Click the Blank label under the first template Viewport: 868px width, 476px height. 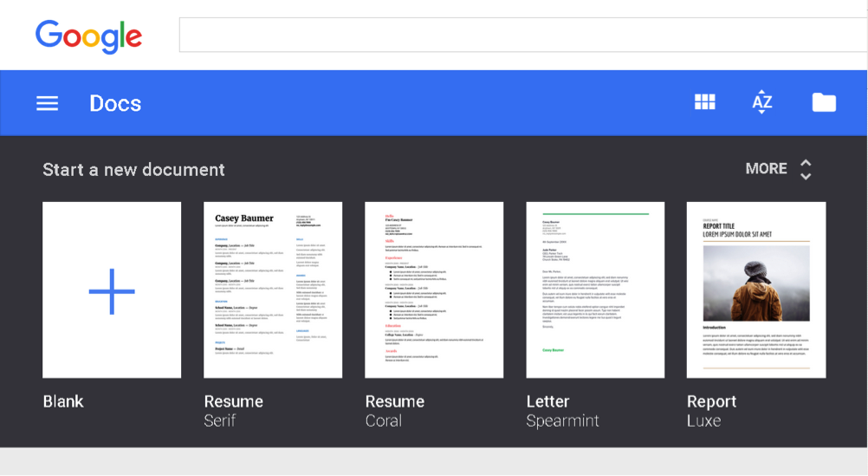point(63,401)
